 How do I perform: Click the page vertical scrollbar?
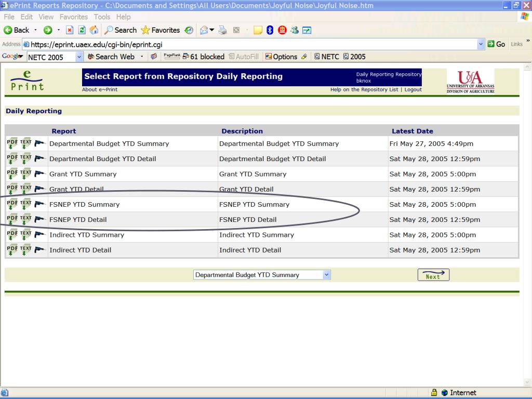(528, 224)
